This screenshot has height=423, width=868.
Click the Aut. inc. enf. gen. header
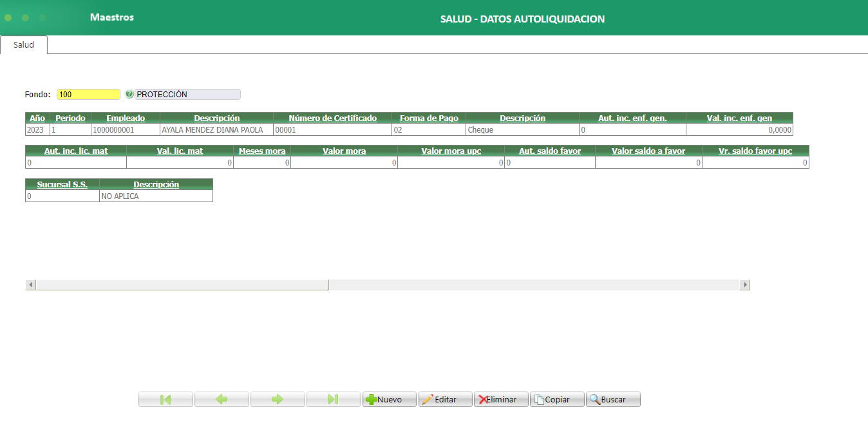click(x=632, y=118)
